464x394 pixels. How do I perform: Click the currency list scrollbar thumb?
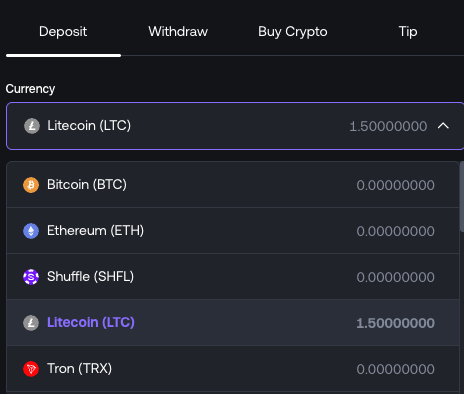(x=462, y=197)
